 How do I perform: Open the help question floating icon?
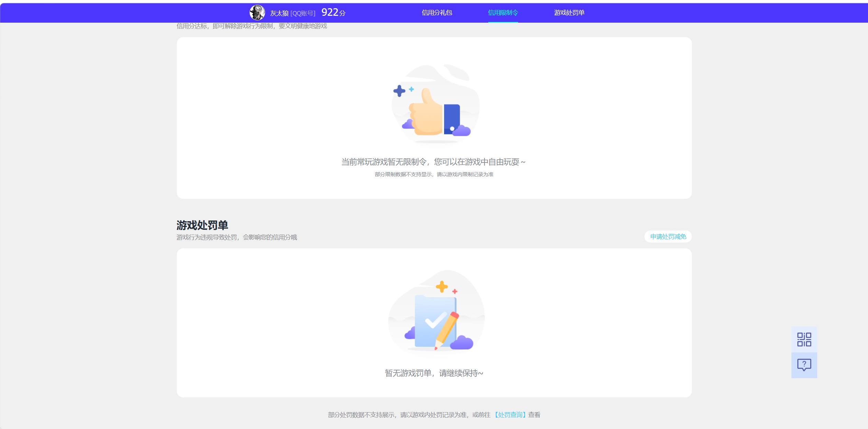pos(804,365)
